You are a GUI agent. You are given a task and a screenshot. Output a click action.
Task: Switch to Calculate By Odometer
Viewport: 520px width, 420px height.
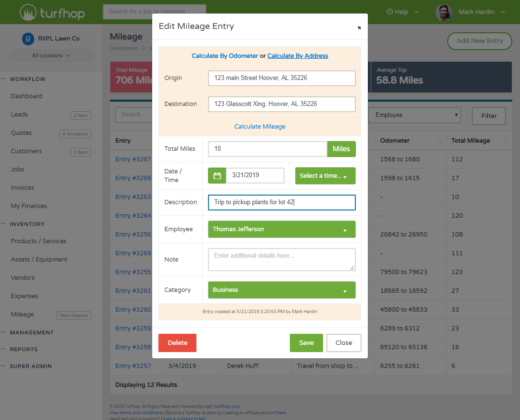tap(225, 55)
